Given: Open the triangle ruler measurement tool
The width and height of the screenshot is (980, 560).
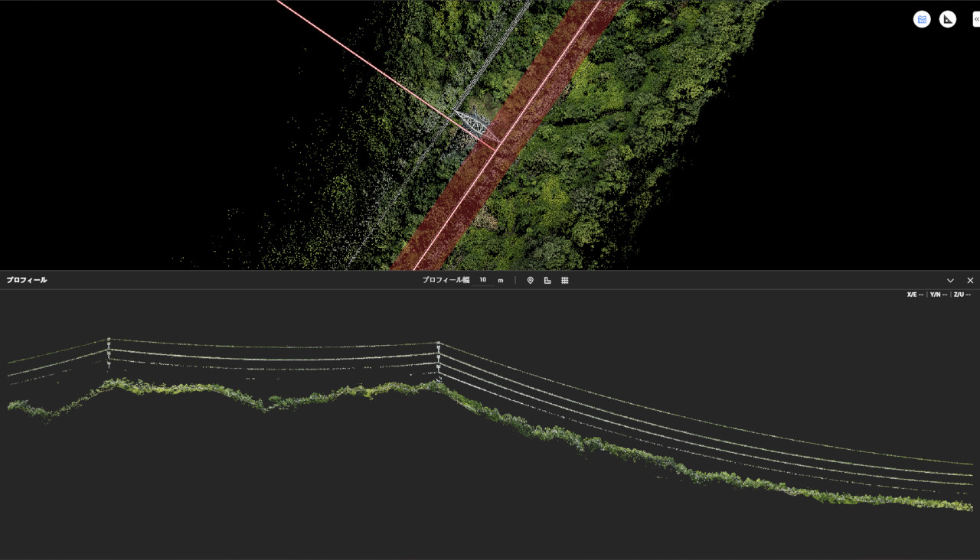Looking at the screenshot, I should click(948, 20).
